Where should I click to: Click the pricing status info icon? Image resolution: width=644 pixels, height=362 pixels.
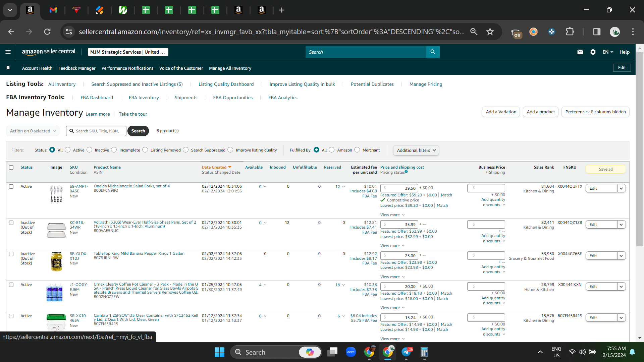(406, 172)
